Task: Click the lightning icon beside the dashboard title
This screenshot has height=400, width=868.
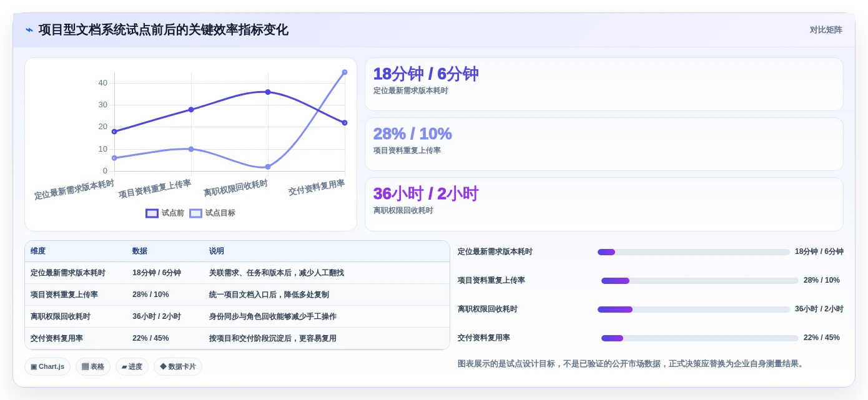Action: pyautogui.click(x=29, y=30)
